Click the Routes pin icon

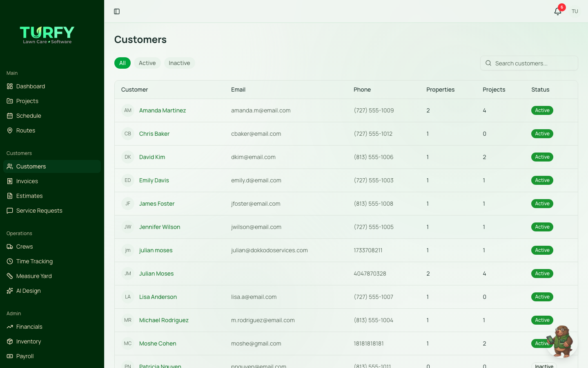click(10, 130)
